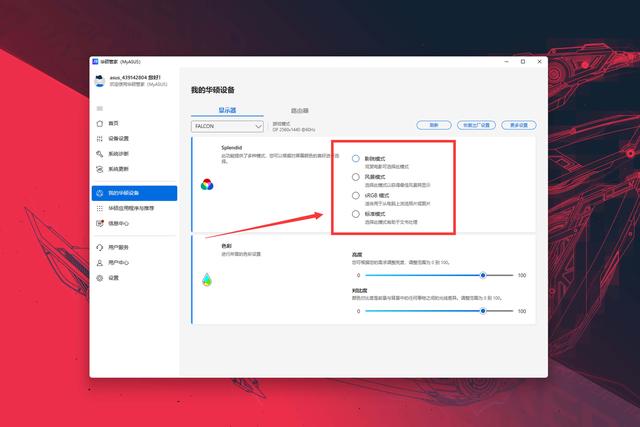Click the MyASUS logo in title bar

(95, 62)
